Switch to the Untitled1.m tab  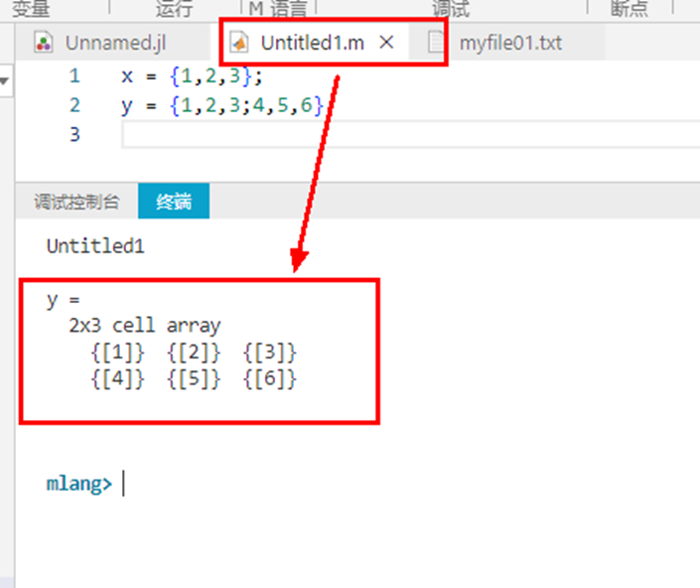tap(313, 43)
